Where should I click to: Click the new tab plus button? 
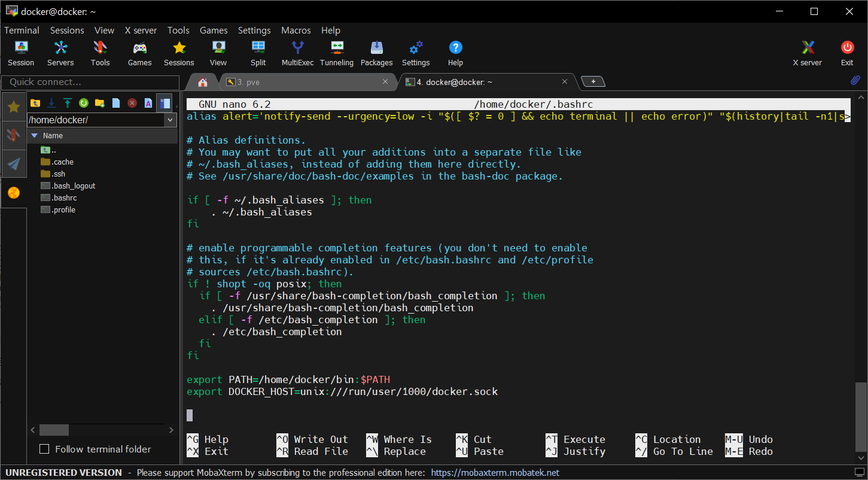(593, 81)
